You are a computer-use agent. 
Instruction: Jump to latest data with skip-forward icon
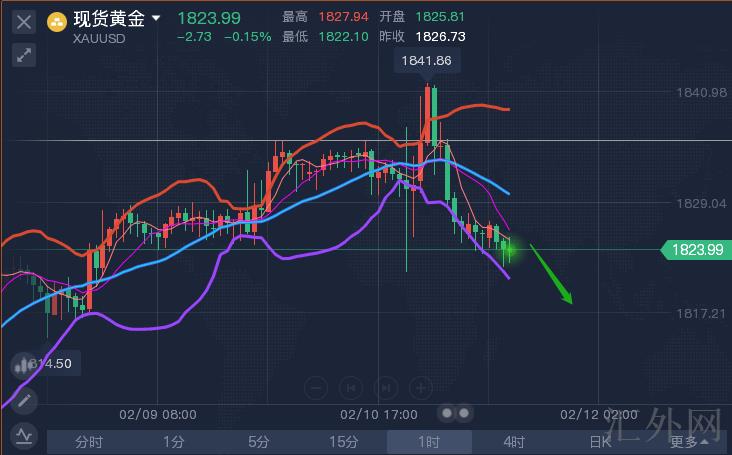[x=386, y=388]
